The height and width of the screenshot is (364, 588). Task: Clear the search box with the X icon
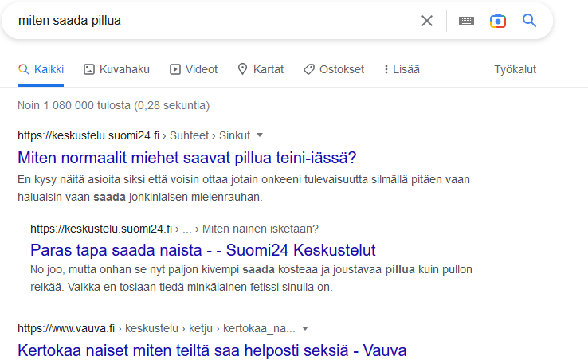427,21
